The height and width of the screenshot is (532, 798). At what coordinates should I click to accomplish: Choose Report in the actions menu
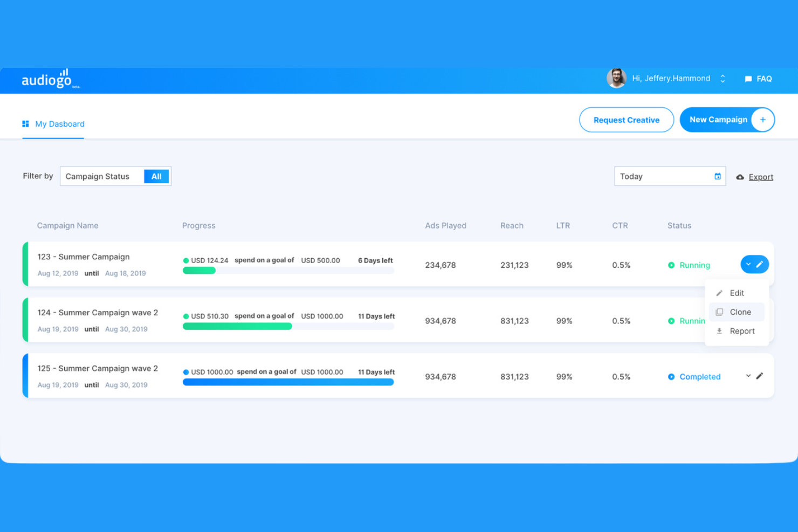pos(737,331)
